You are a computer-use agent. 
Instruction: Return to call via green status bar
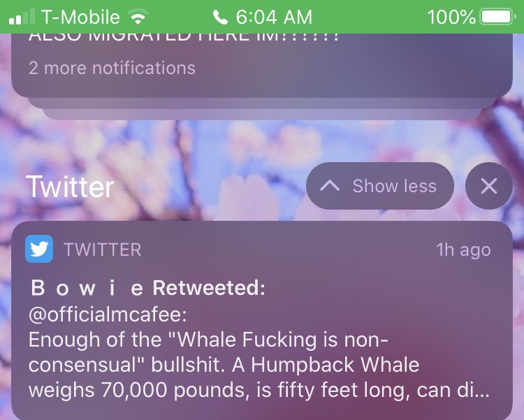click(262, 17)
